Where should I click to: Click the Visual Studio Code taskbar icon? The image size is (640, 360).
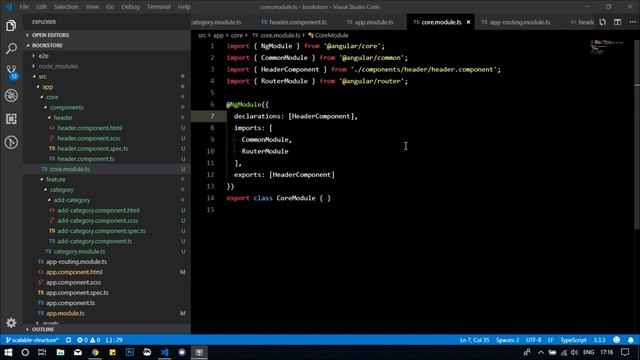(164, 352)
